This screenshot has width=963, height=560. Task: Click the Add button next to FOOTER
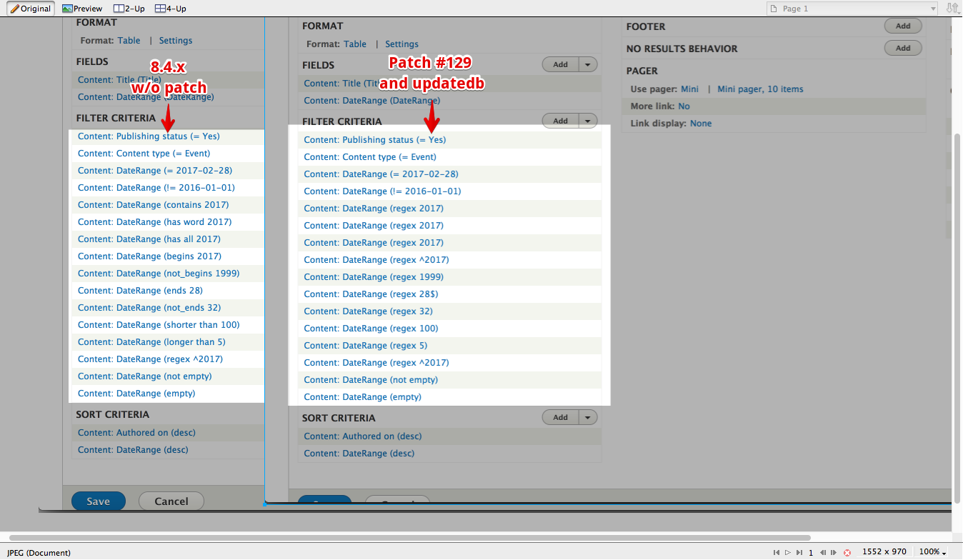point(903,25)
